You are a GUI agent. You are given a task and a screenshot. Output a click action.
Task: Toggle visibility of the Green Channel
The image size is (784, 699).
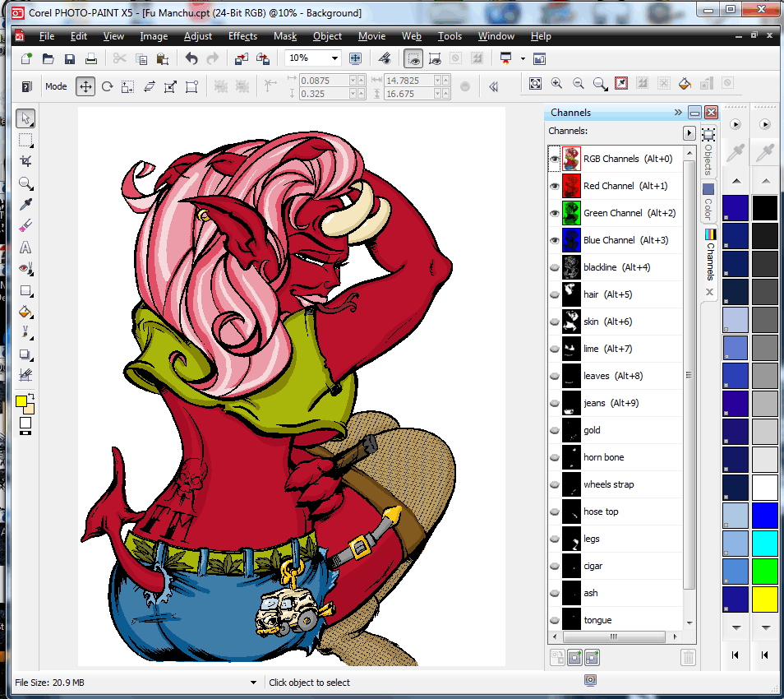click(x=554, y=213)
